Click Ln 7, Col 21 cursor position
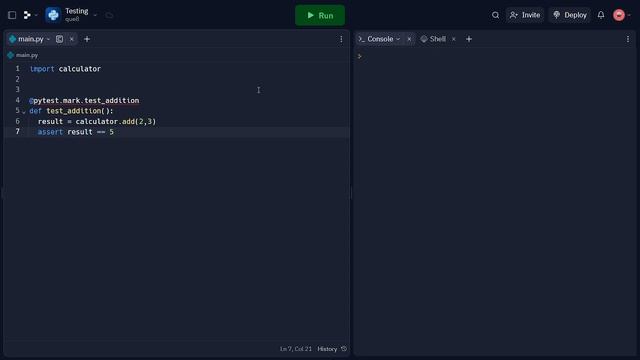Image resolution: width=640 pixels, height=360 pixels. point(296,349)
